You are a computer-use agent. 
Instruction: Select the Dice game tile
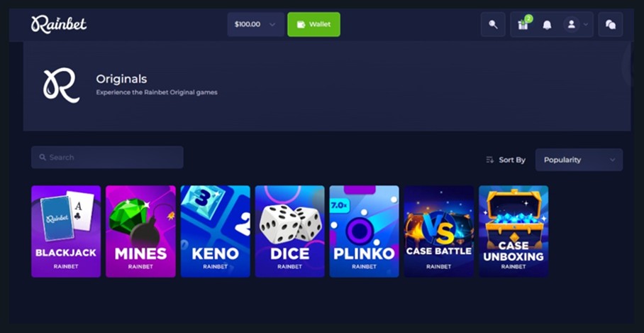(x=289, y=231)
